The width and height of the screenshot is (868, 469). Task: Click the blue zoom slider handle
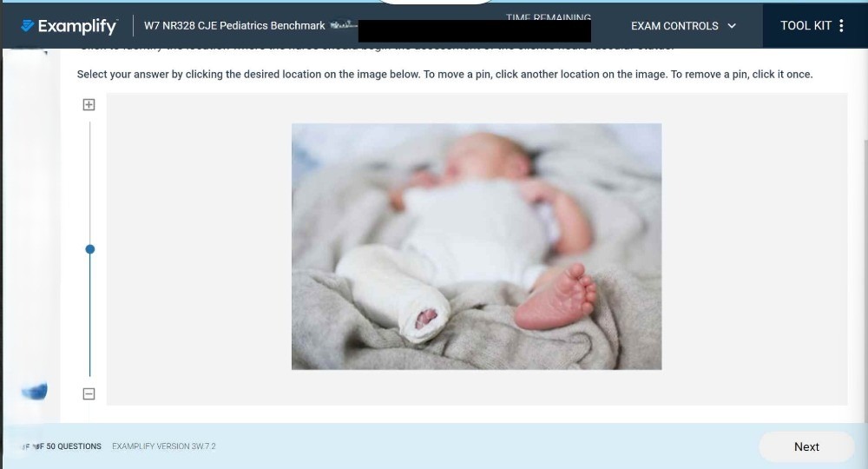(89, 249)
